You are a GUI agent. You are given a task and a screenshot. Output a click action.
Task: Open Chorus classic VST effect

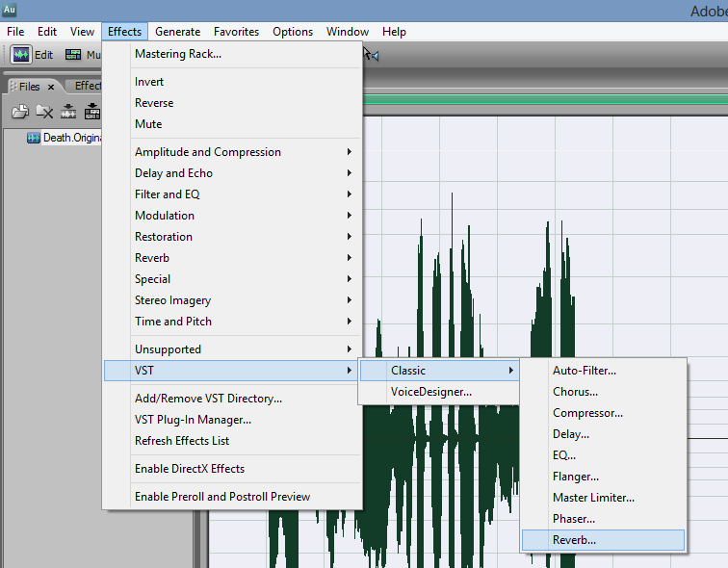click(603, 392)
